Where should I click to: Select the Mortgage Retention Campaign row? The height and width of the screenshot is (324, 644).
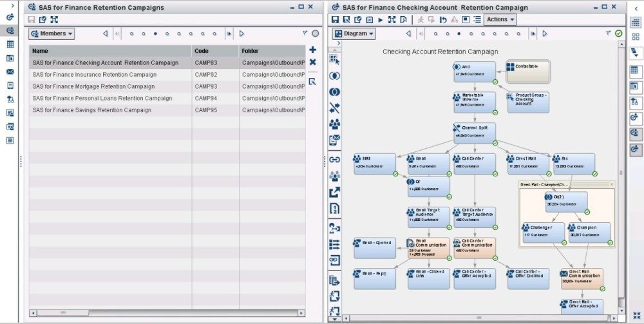(x=93, y=86)
